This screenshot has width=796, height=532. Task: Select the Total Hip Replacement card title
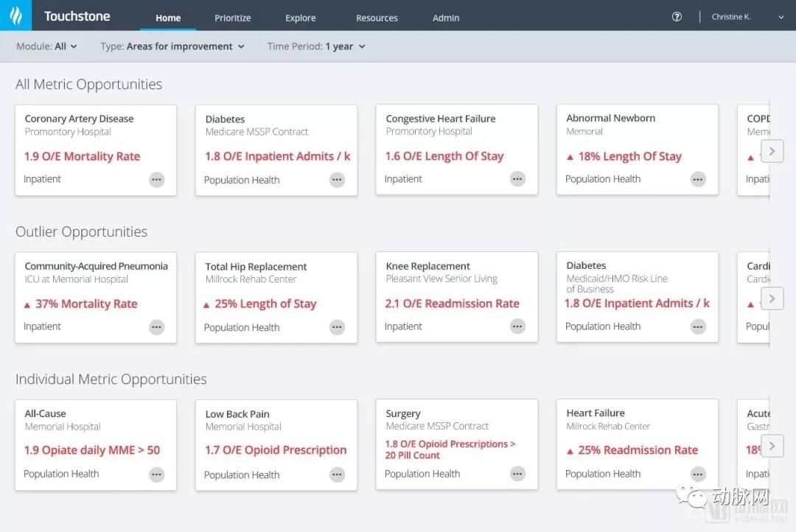pyautogui.click(x=256, y=267)
